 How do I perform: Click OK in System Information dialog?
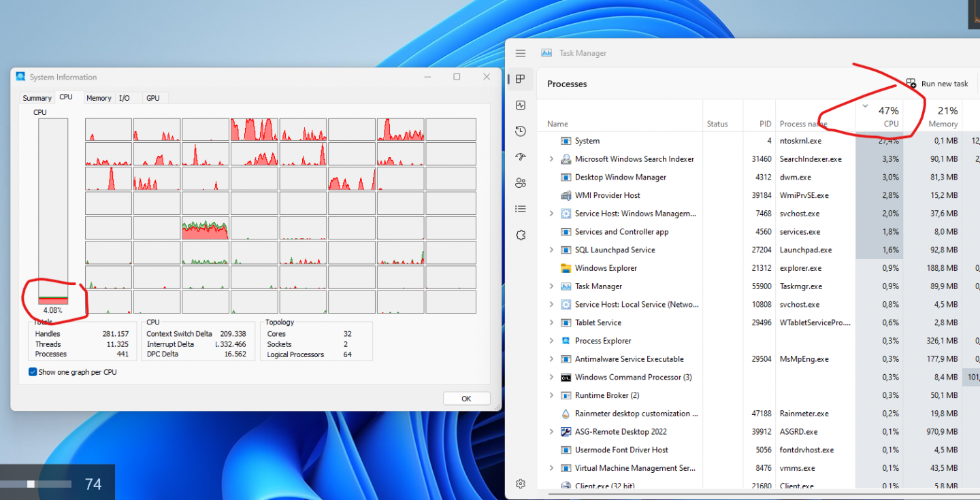pos(466,399)
